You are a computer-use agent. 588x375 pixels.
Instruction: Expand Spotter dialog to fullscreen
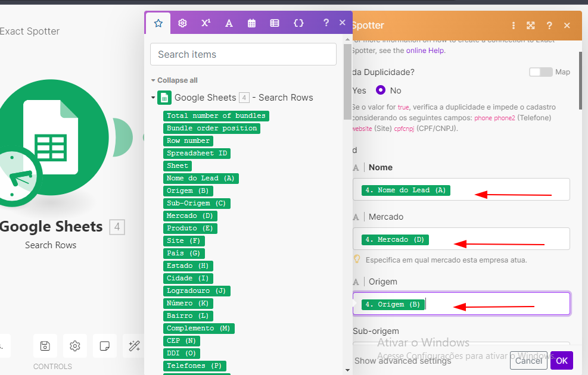point(531,26)
